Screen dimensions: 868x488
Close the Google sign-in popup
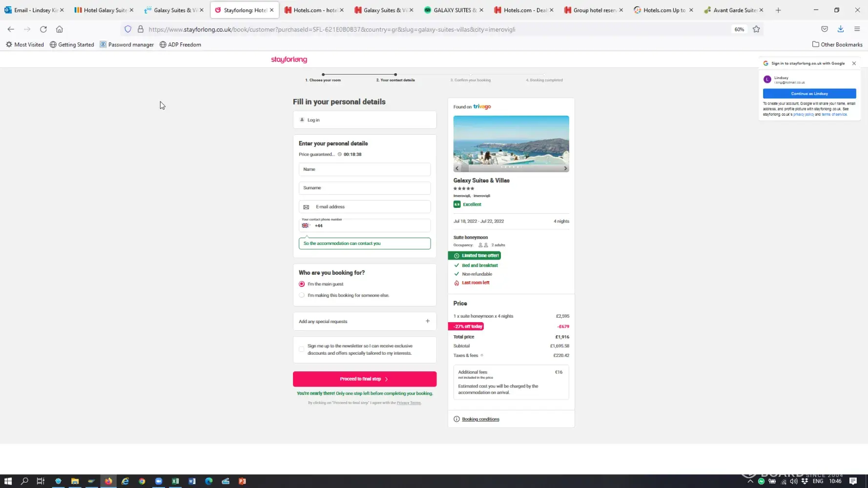(x=854, y=63)
